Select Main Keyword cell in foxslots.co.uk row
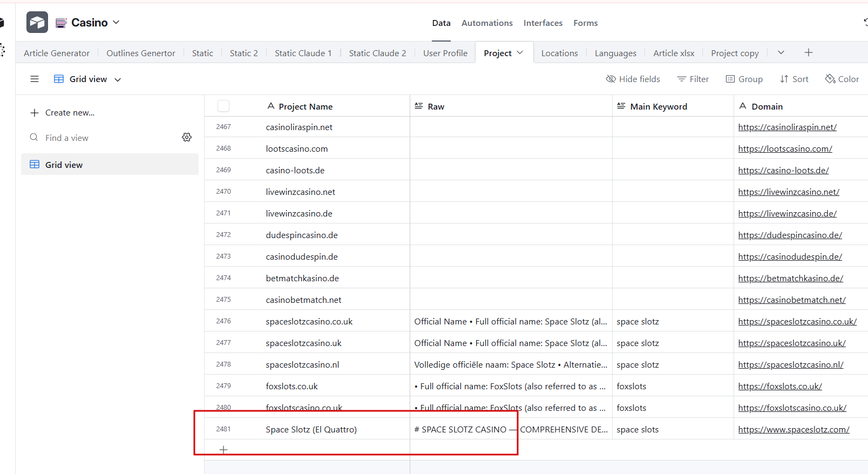The height and width of the screenshot is (474, 868). click(x=673, y=386)
